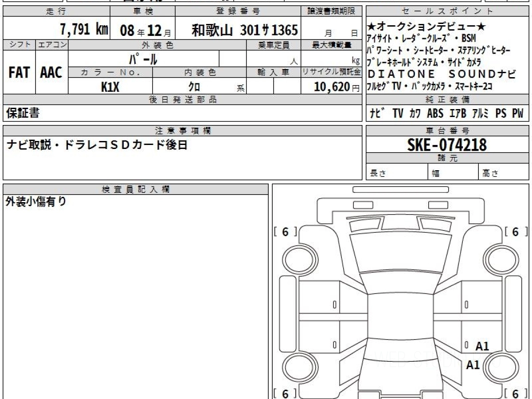The image size is (532, 399).
Task: Click the 後日発送部品 header
Action: [x=183, y=100]
